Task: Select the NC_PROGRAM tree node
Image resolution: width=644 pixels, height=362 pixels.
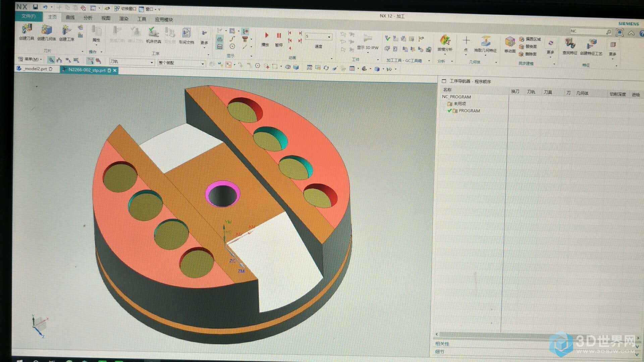Action: 456,97
